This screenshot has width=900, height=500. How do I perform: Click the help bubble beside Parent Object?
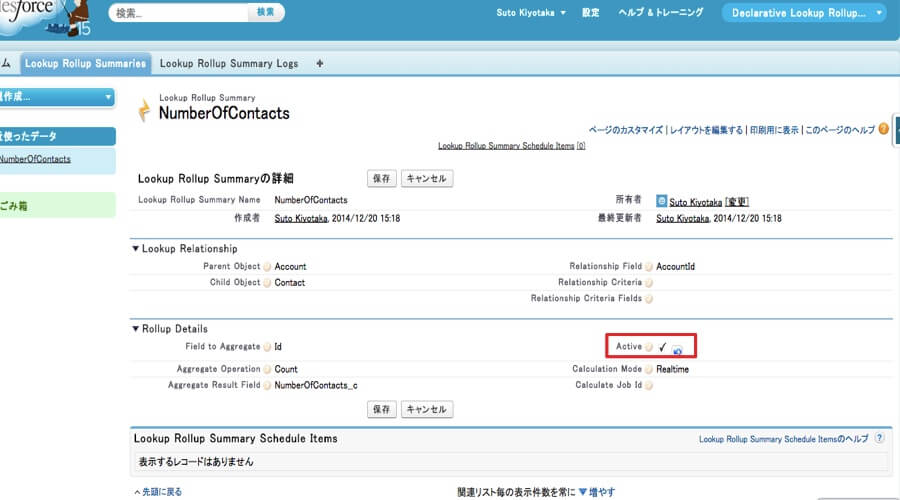tap(267, 267)
